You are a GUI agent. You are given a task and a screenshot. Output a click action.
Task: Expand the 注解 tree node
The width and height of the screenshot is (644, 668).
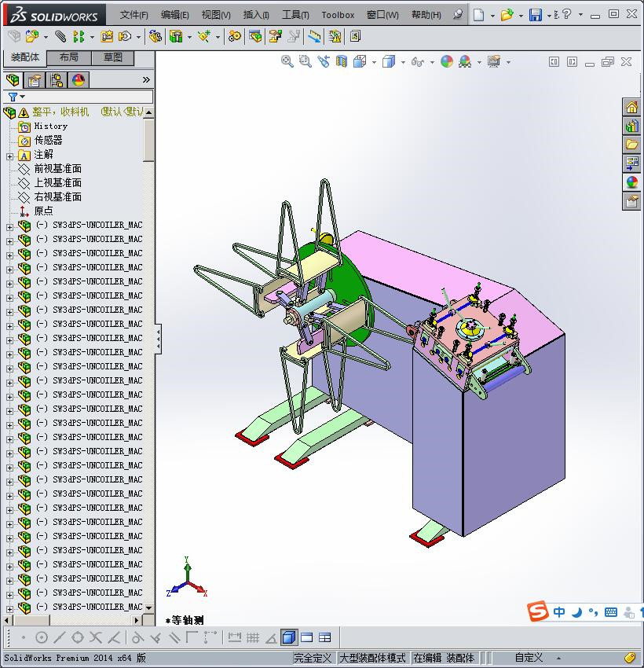tap(9, 156)
